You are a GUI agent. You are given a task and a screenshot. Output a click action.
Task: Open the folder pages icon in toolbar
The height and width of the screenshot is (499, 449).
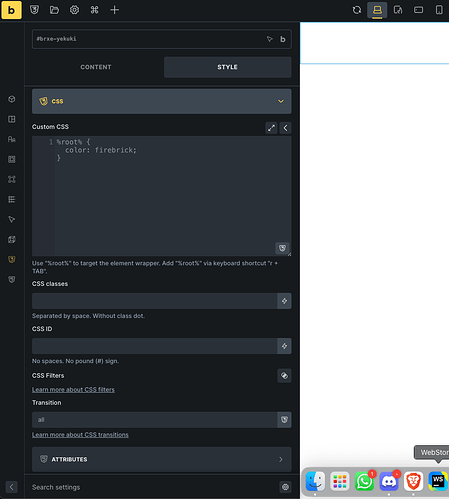[54, 10]
